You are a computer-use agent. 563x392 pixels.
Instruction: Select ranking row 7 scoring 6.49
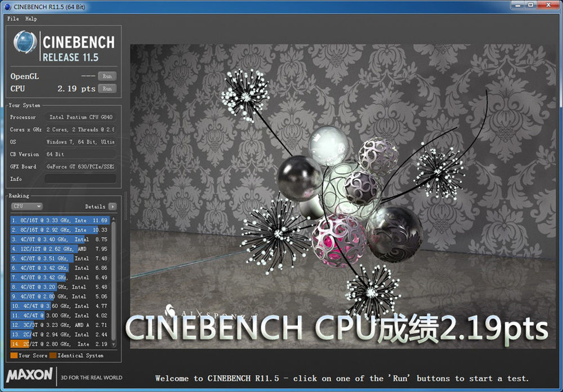click(60, 277)
